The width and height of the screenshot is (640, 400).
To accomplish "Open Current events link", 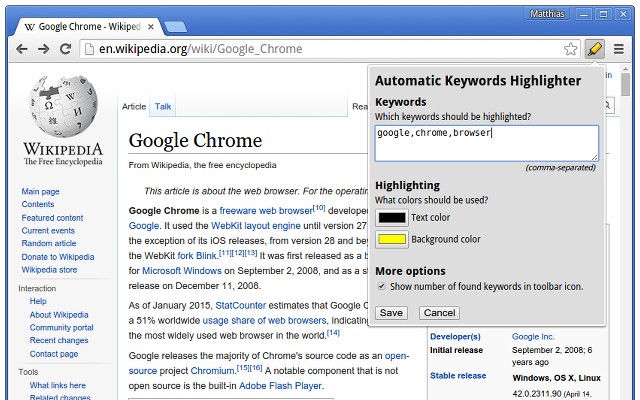I will 48,231.
